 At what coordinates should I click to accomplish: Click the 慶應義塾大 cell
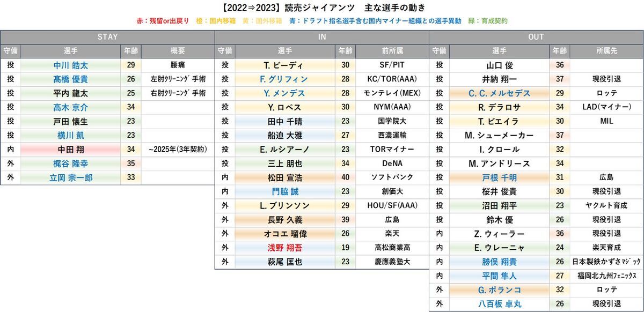click(x=391, y=262)
